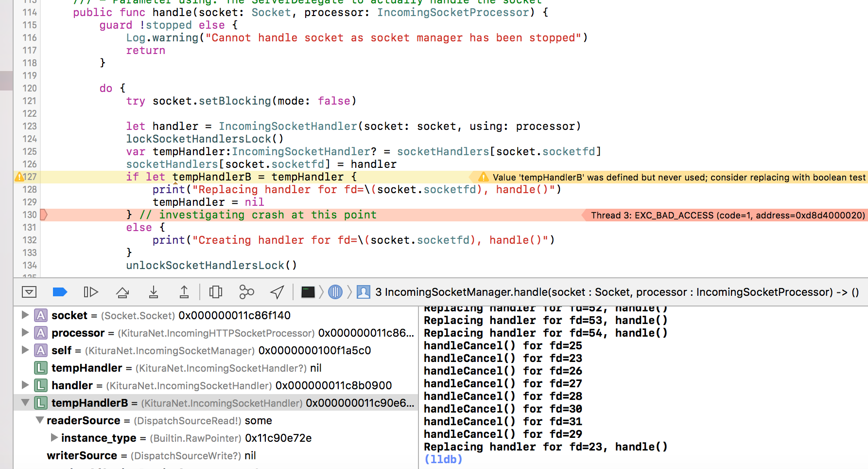Step over the current line
Screen dimensions: 868x469
click(x=122, y=292)
